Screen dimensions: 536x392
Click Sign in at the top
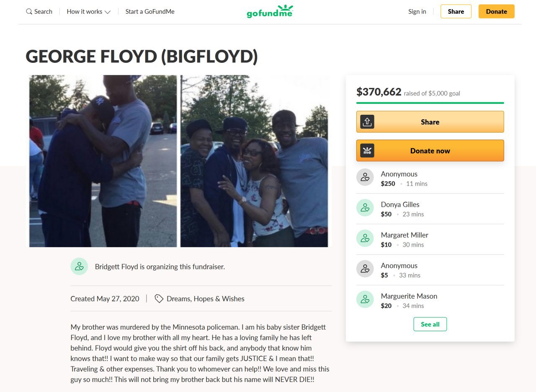(x=417, y=12)
